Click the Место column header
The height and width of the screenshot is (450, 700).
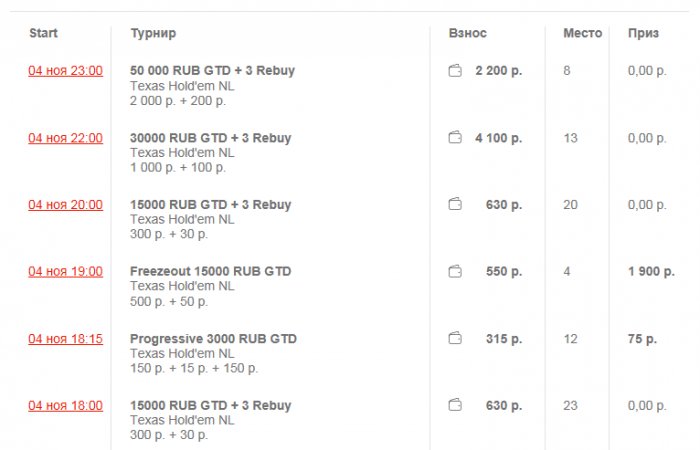click(582, 34)
